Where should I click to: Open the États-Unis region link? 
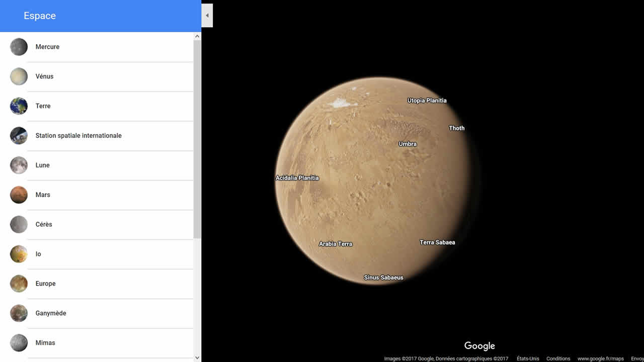(528, 358)
